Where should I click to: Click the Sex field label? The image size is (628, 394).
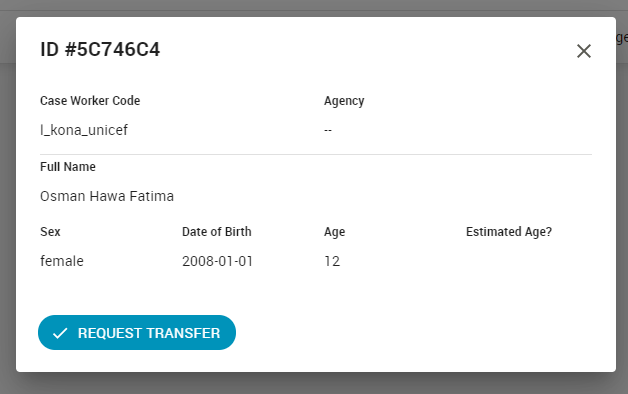(x=50, y=231)
